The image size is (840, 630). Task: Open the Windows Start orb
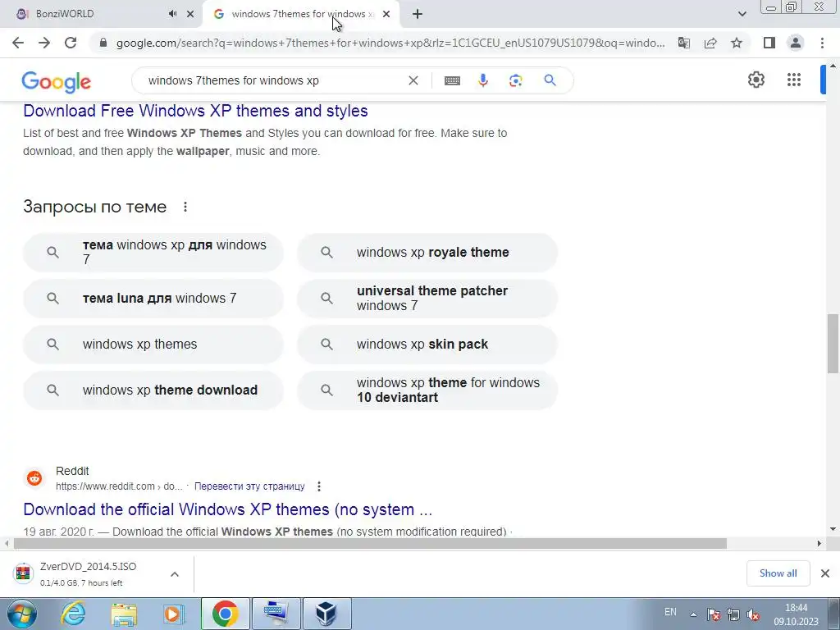pos(21,614)
